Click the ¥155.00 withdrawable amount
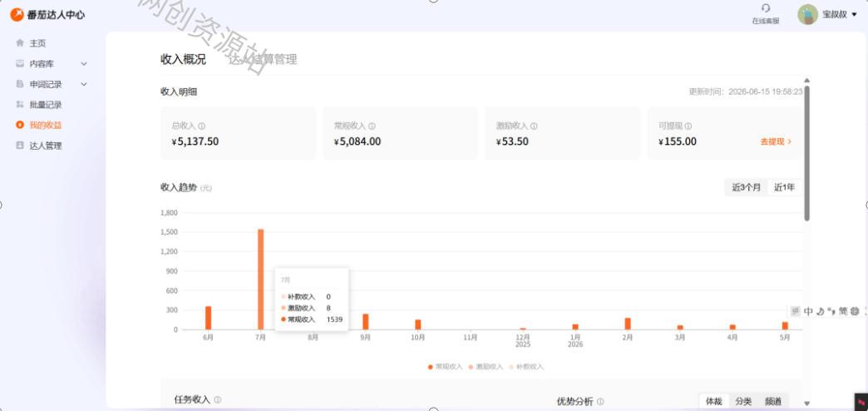Image resolution: width=868 pixels, height=411 pixels. (678, 141)
